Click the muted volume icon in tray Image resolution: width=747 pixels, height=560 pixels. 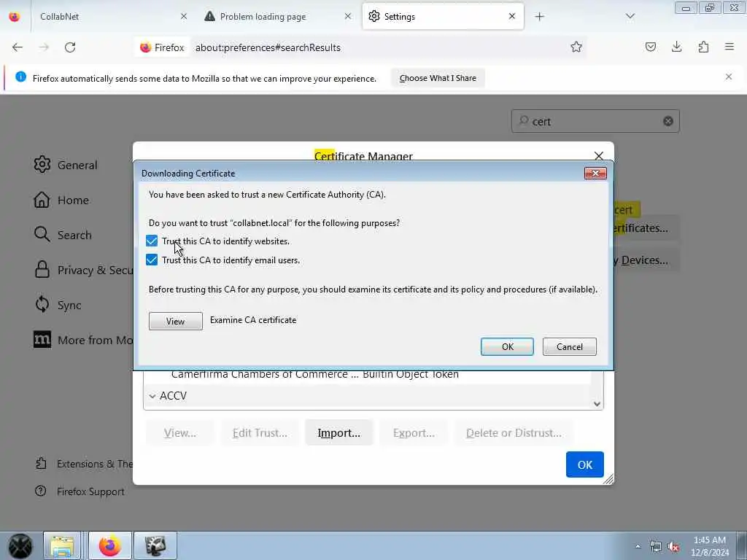673,546
